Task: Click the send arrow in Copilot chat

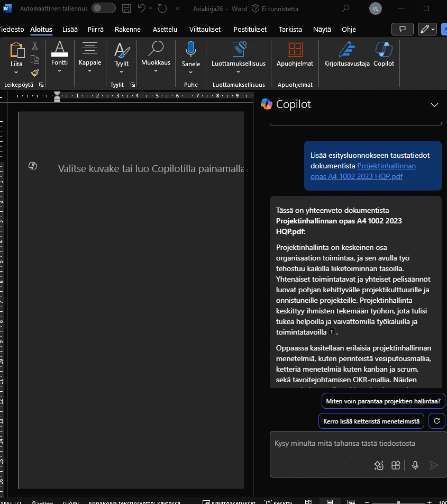Action: 434,465
